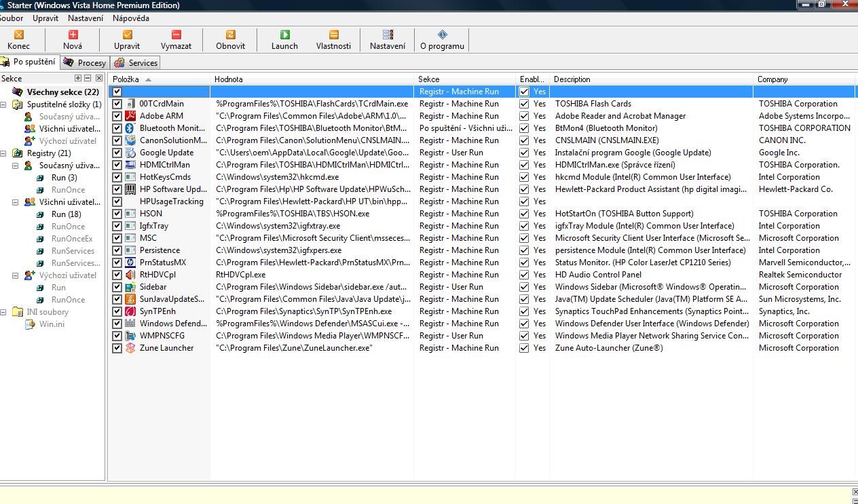This screenshot has height=504, width=858.
Task: Click TOSHIBA Flash Cards description cell
Action: pos(593,104)
